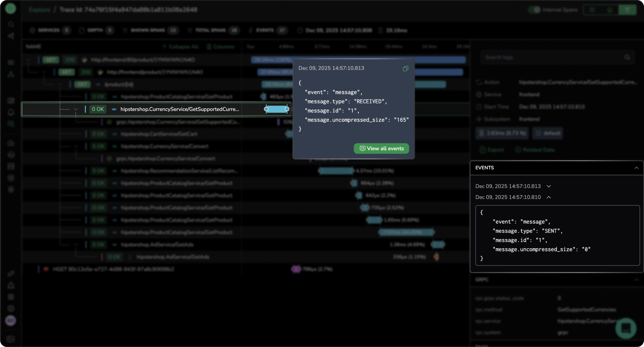
Task: Click the green filter icon button at top right
Action: point(627,10)
